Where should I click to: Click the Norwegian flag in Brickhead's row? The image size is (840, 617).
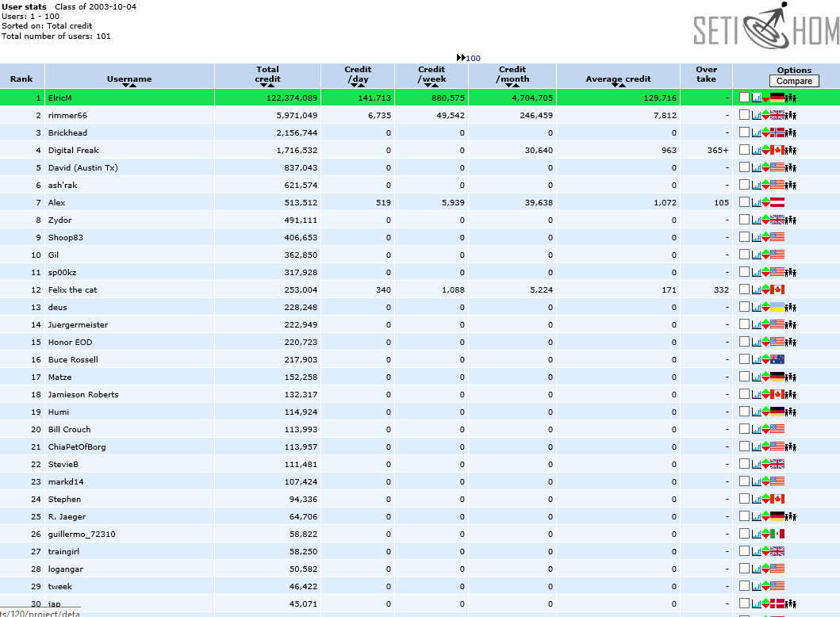coord(777,132)
